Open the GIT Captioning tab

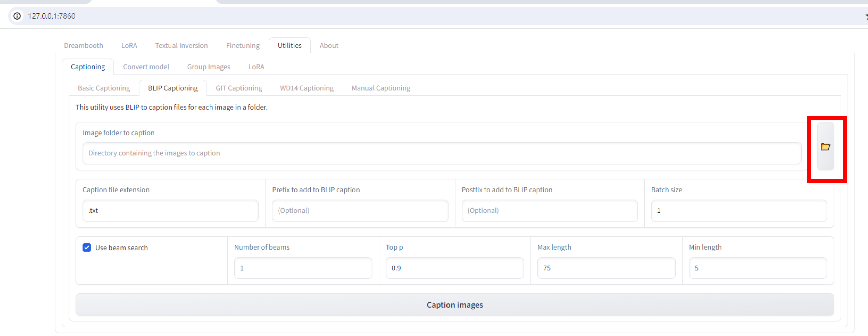(238, 88)
